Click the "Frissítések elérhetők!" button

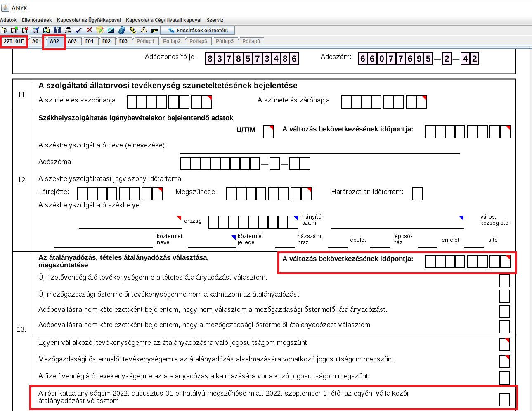[198, 30]
